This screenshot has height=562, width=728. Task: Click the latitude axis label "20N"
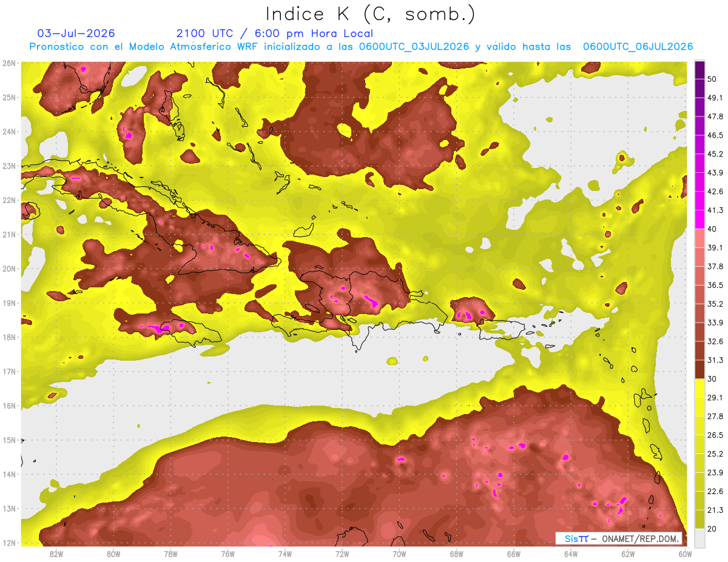pos(9,269)
